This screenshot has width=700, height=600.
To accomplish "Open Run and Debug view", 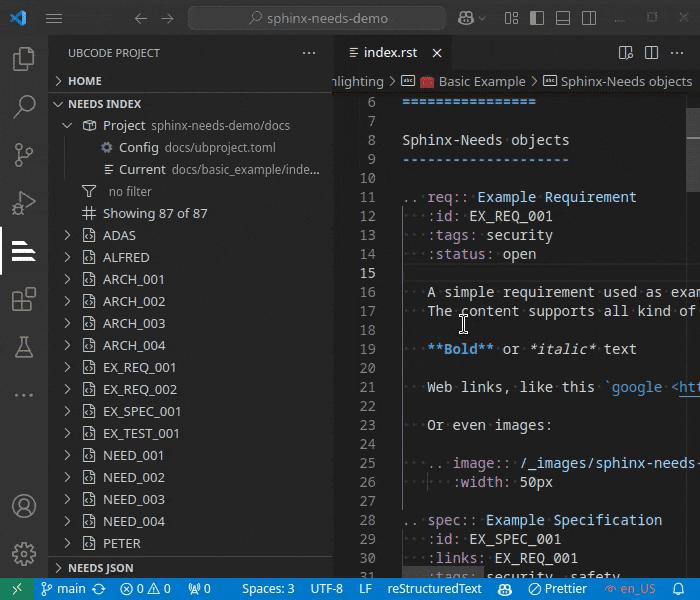I will point(24,203).
